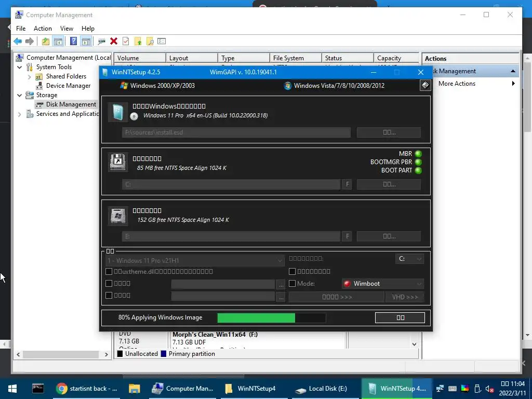Select Device Manager in the tree
Image resolution: width=532 pixels, height=399 pixels.
pyautogui.click(x=68, y=86)
